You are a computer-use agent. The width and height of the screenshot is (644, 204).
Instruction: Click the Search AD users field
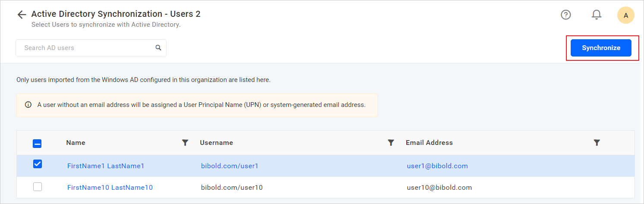tap(86, 48)
